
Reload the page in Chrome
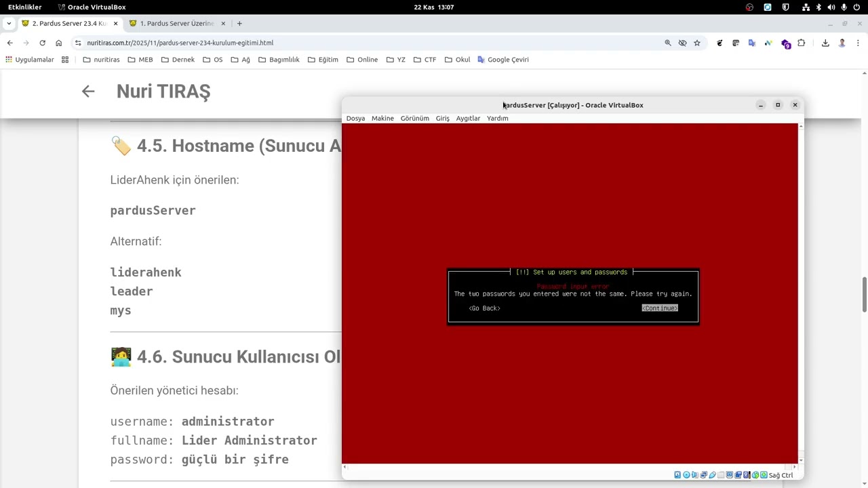[42, 43]
